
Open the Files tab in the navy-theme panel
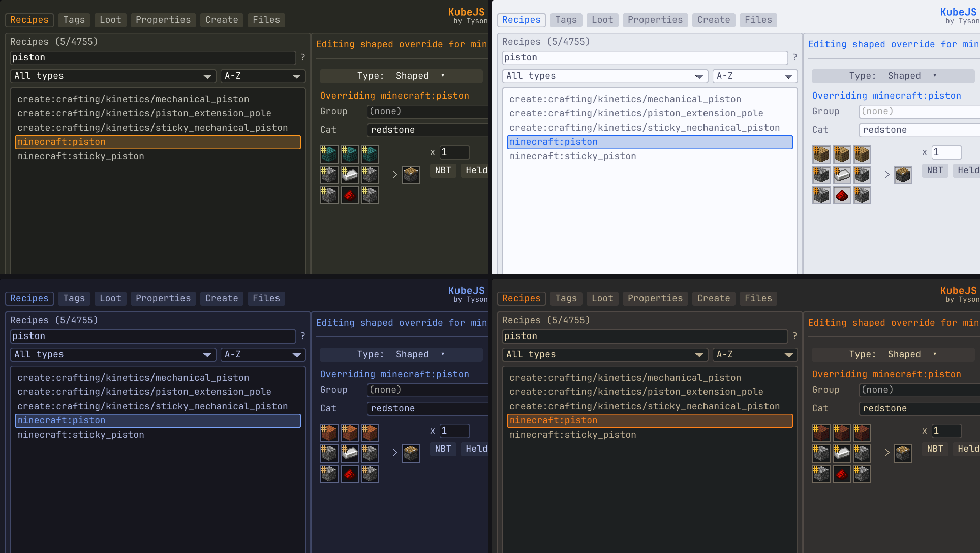[x=266, y=299]
